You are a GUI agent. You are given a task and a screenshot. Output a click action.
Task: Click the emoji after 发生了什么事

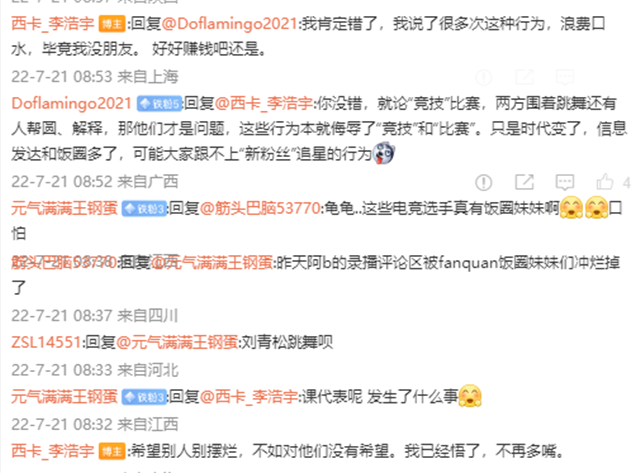[x=470, y=396]
